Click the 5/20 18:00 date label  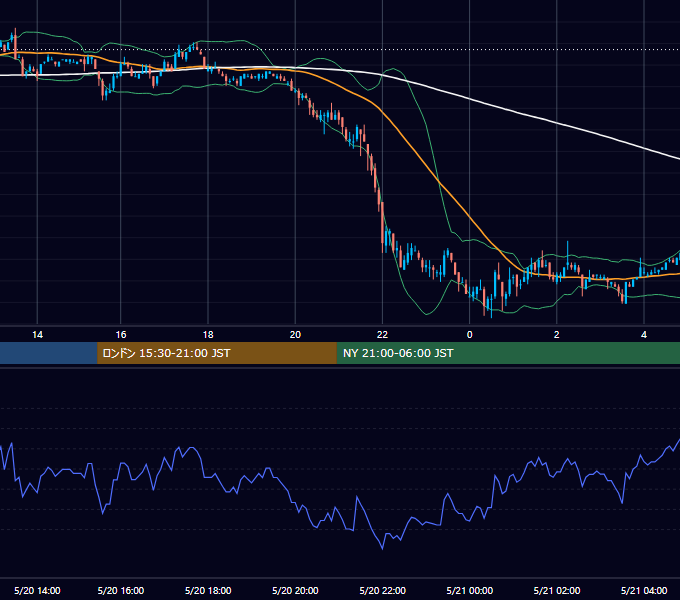click(208, 590)
